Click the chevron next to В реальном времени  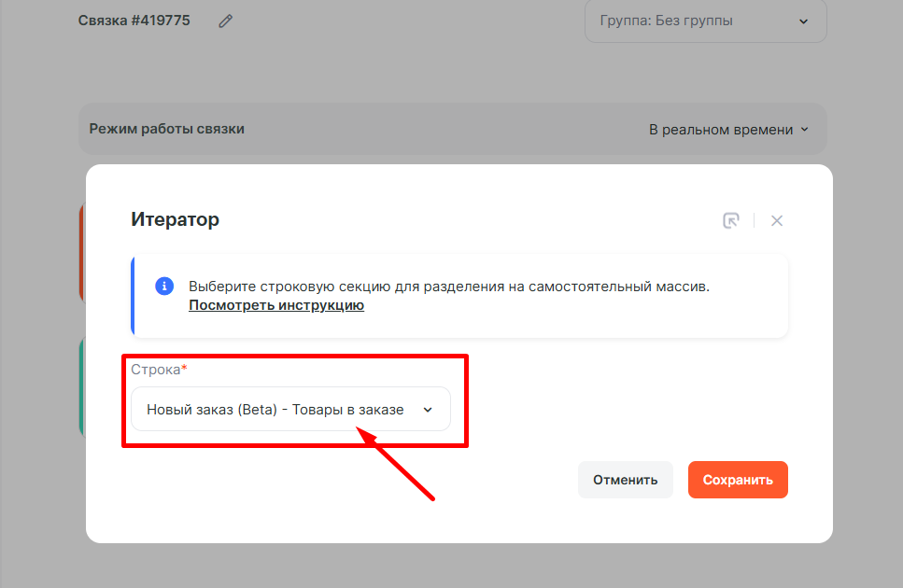coord(804,130)
